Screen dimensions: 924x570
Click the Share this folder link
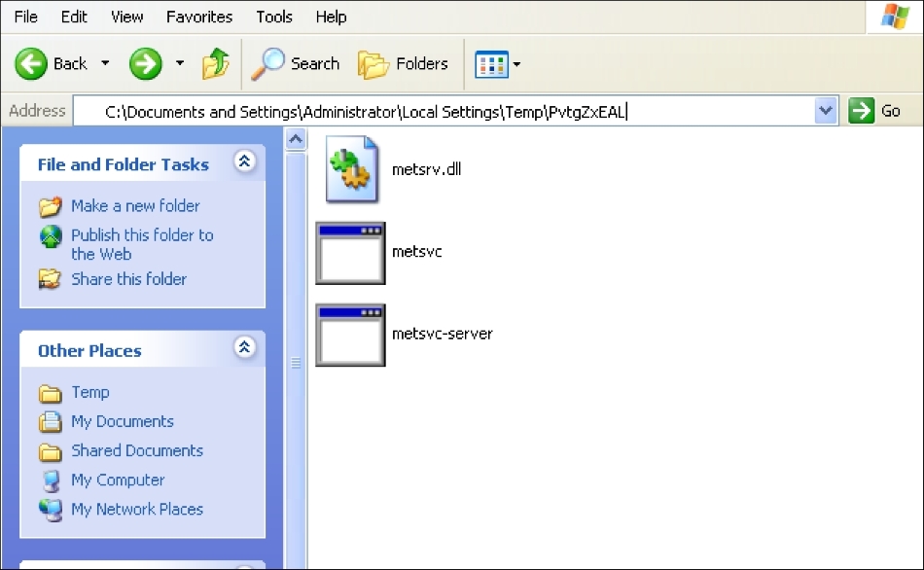(x=129, y=279)
